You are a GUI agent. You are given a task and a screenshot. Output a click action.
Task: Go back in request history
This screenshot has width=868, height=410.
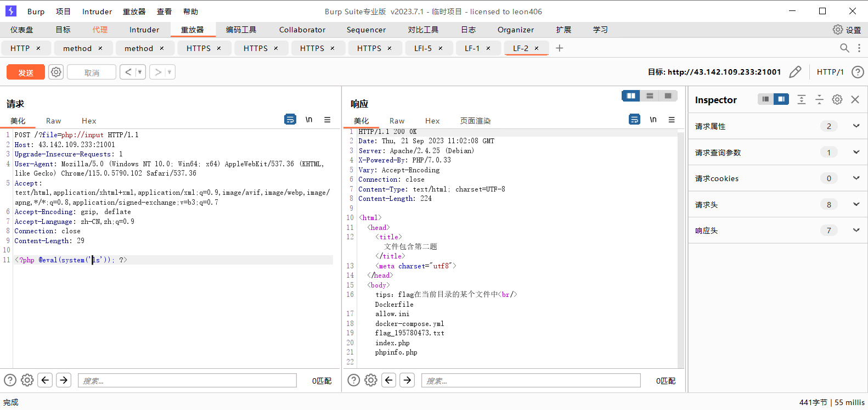coord(128,72)
